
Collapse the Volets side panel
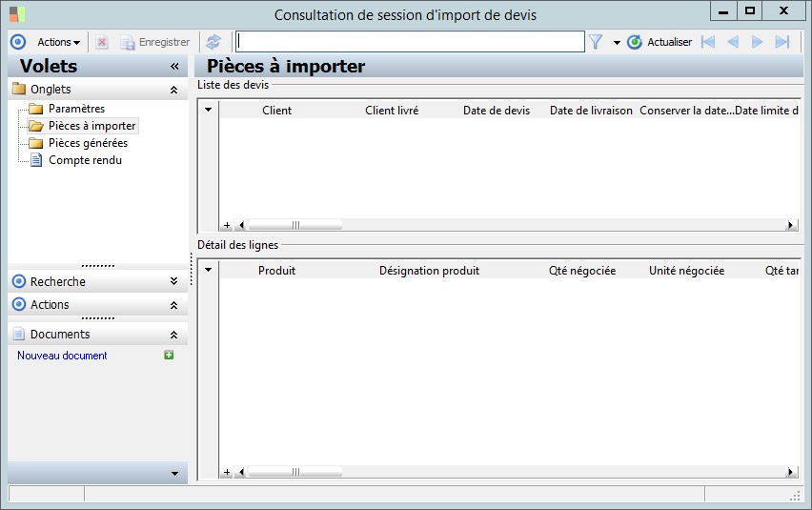point(174,67)
